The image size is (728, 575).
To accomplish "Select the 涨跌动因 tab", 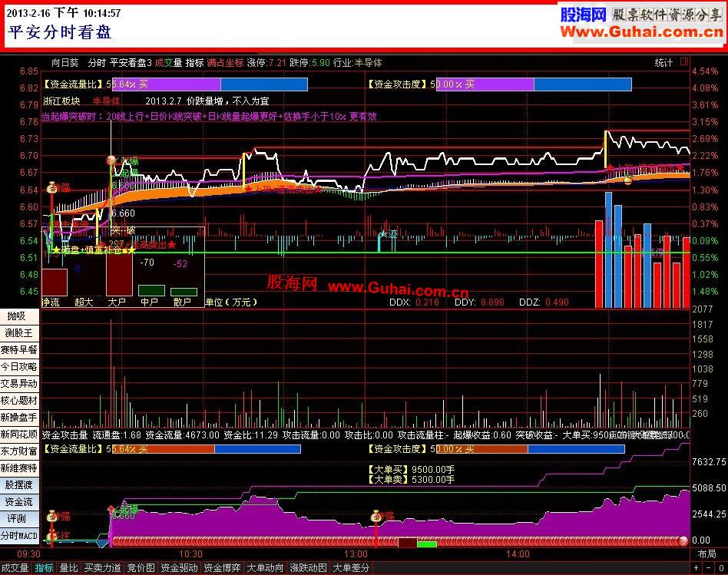I will click(308, 568).
